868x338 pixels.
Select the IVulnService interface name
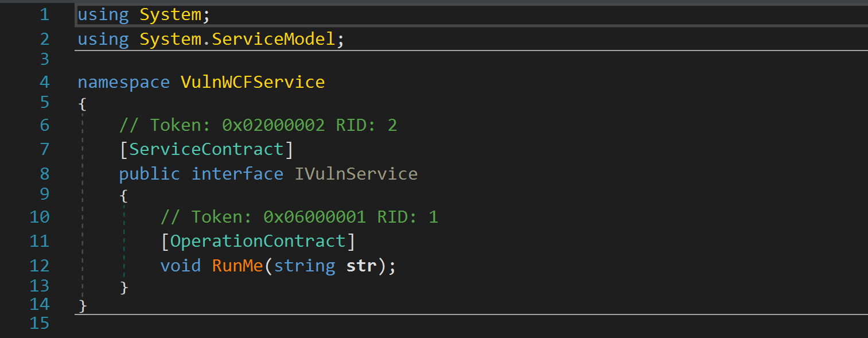pyautogui.click(x=356, y=173)
